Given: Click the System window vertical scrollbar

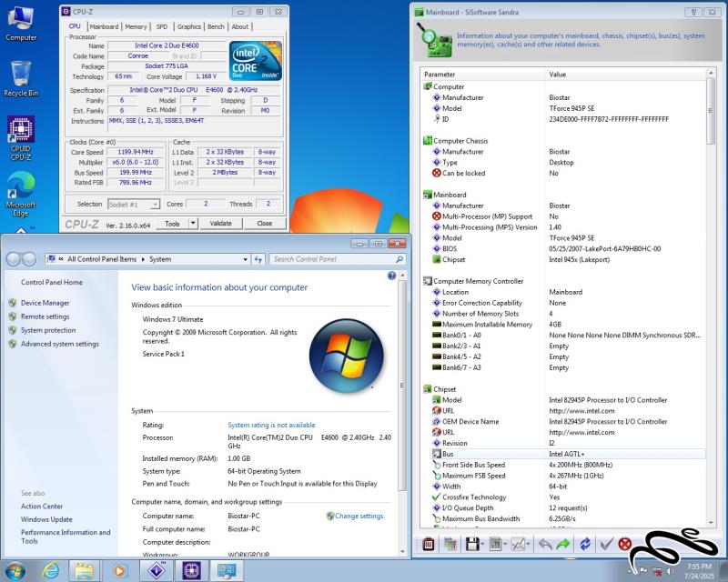Looking at the screenshot, I should [402, 386].
